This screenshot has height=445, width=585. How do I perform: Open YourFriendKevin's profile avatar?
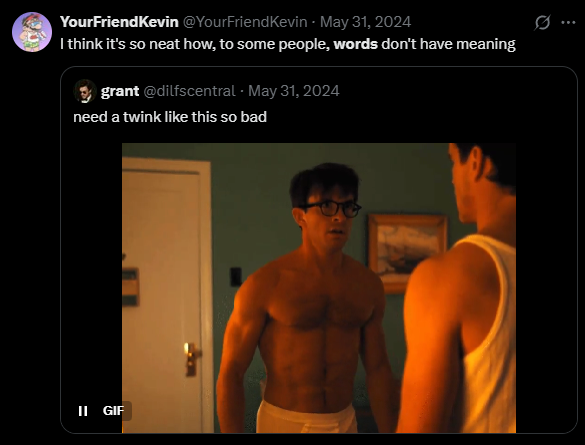[x=32, y=32]
